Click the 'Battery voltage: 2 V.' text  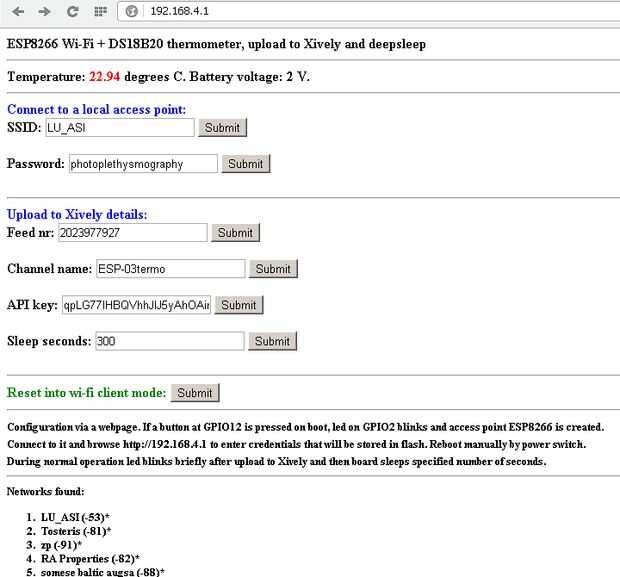(250, 76)
